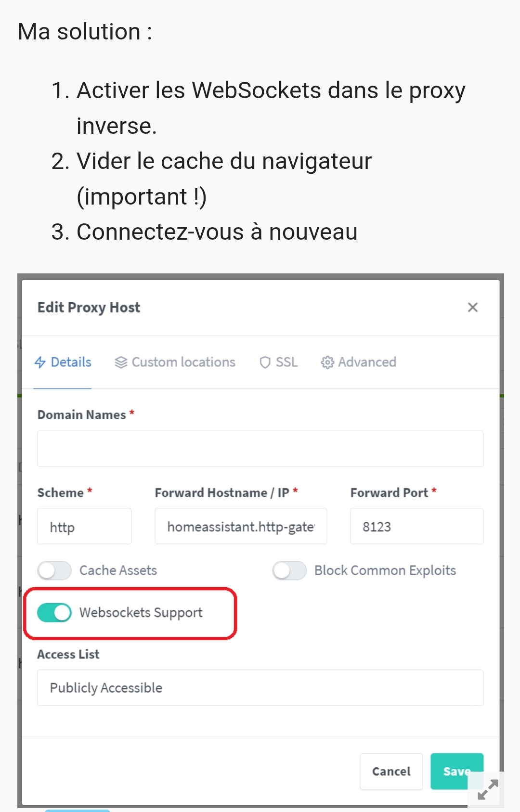This screenshot has width=520, height=812.
Task: Click the Forward Hostname / IP field
Action: 241,526
